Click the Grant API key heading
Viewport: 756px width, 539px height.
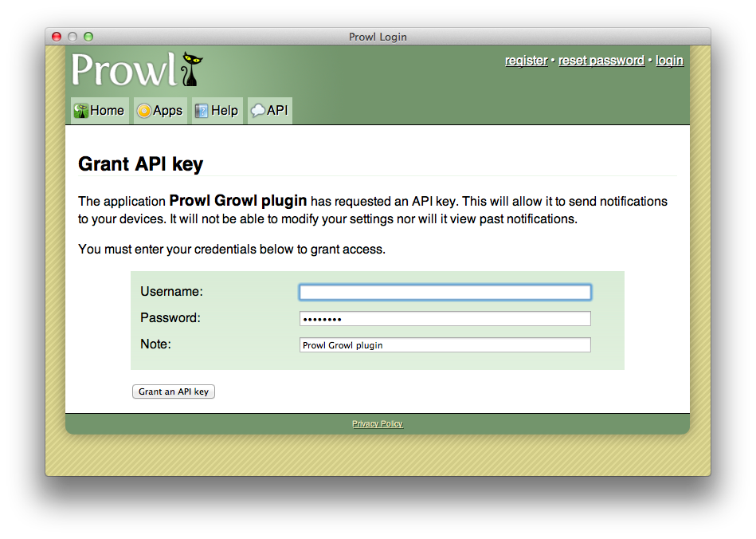[x=141, y=164]
